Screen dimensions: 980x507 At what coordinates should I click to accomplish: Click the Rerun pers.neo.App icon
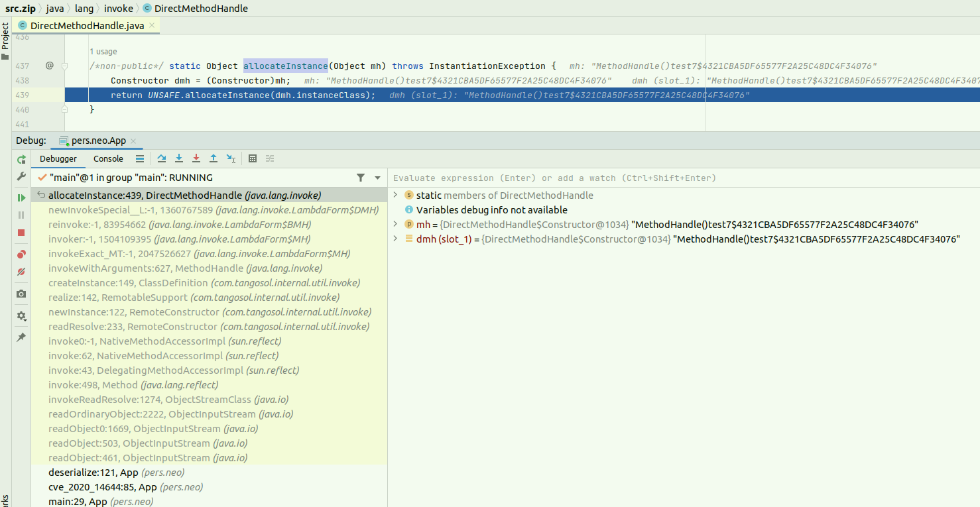(x=21, y=159)
